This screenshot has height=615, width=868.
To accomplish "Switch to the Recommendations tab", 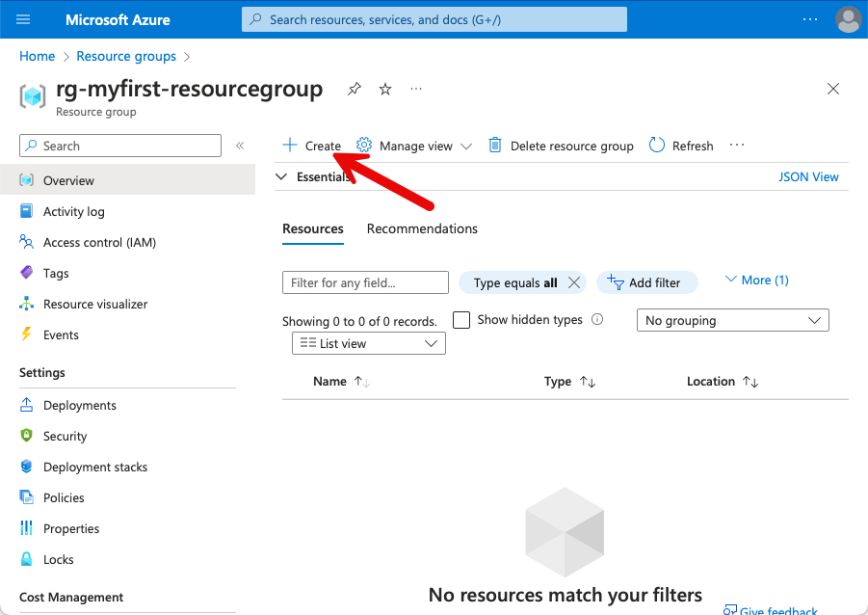I will 422,229.
